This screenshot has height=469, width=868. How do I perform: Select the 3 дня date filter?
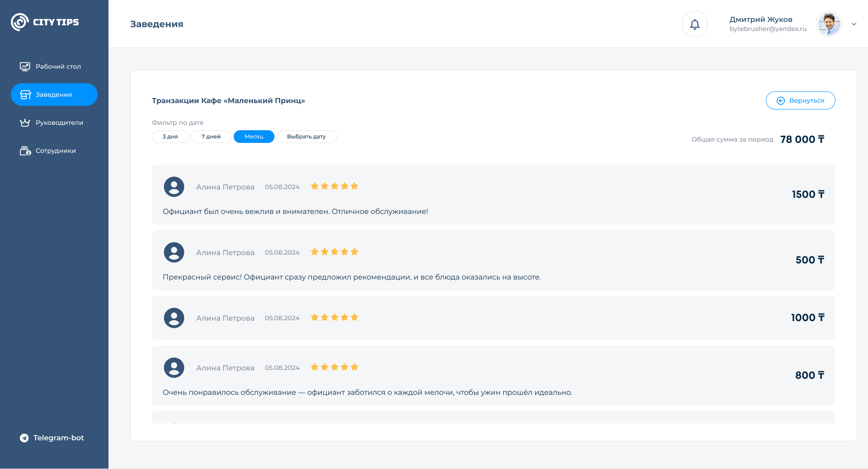point(170,137)
